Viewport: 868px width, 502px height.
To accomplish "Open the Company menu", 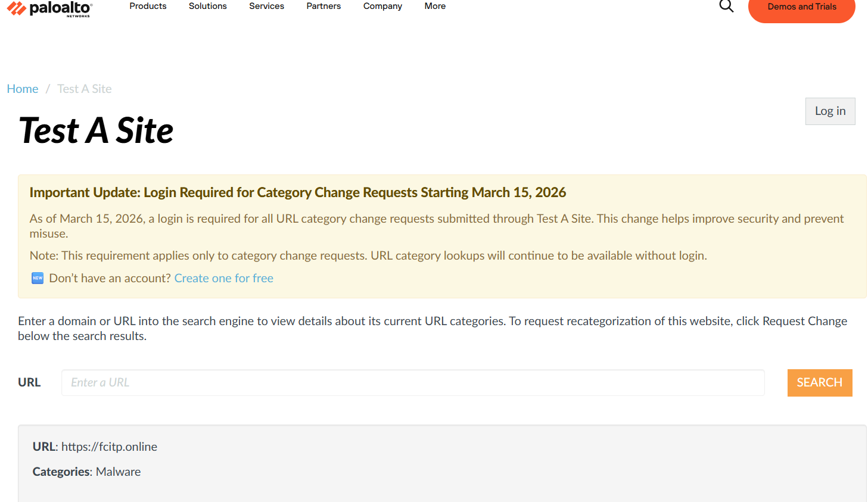I will click(382, 6).
